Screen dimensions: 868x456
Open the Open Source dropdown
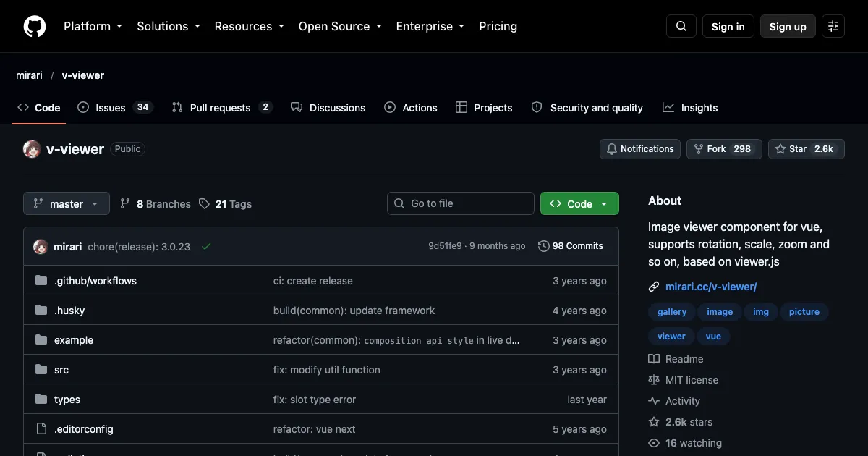[340, 26]
